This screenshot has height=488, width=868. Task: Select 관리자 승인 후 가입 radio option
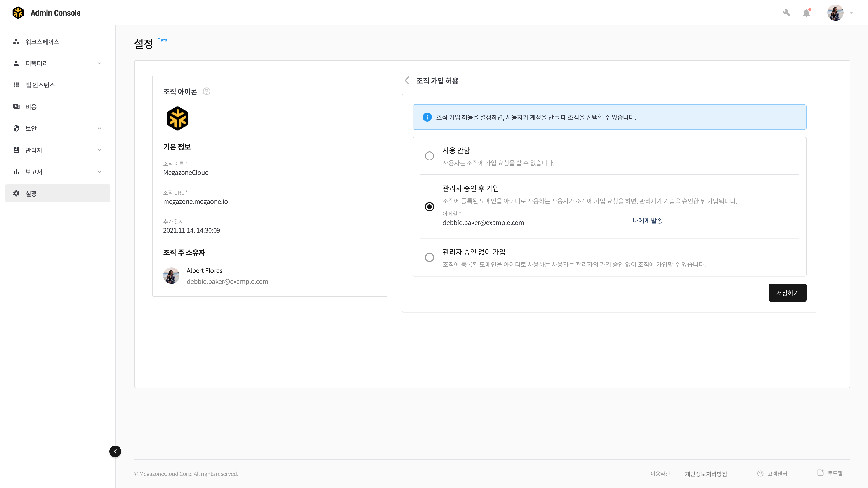(x=429, y=206)
